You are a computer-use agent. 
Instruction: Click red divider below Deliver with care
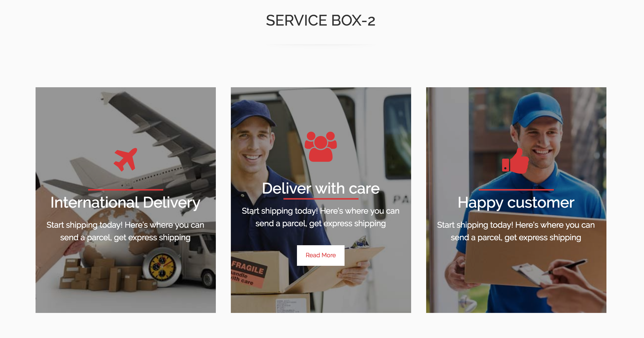pyautogui.click(x=321, y=199)
